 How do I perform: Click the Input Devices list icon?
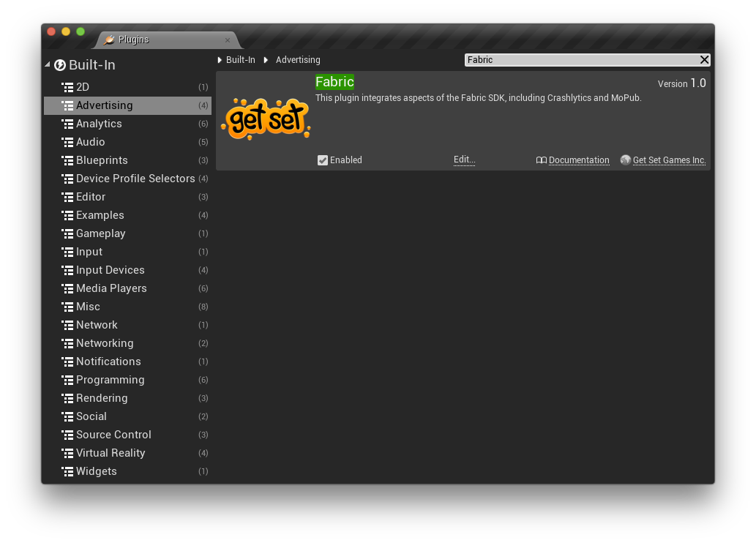click(x=67, y=271)
